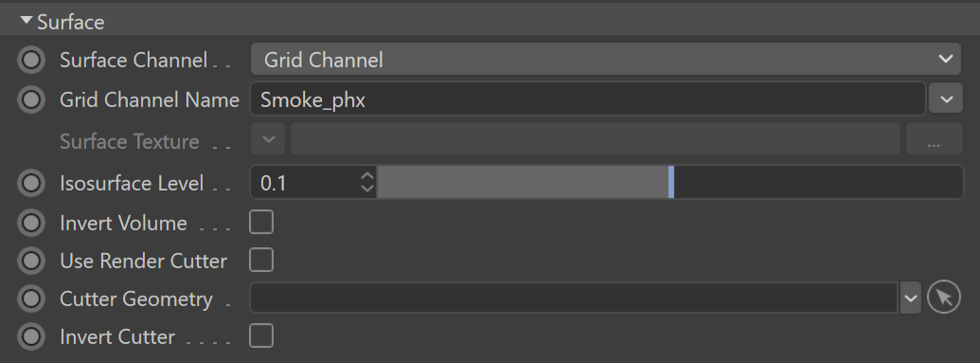Click animation dot beside Surface Channel
Screen dimensions: 980x363
[31, 60]
